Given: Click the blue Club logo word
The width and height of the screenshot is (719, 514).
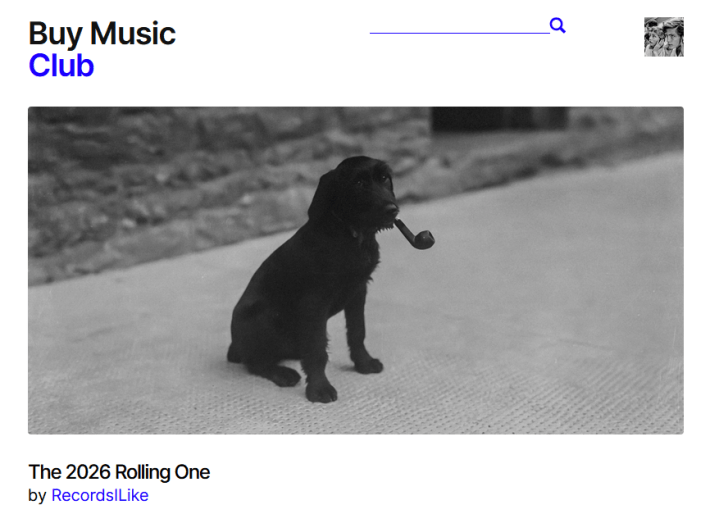Looking at the screenshot, I should 61,65.
